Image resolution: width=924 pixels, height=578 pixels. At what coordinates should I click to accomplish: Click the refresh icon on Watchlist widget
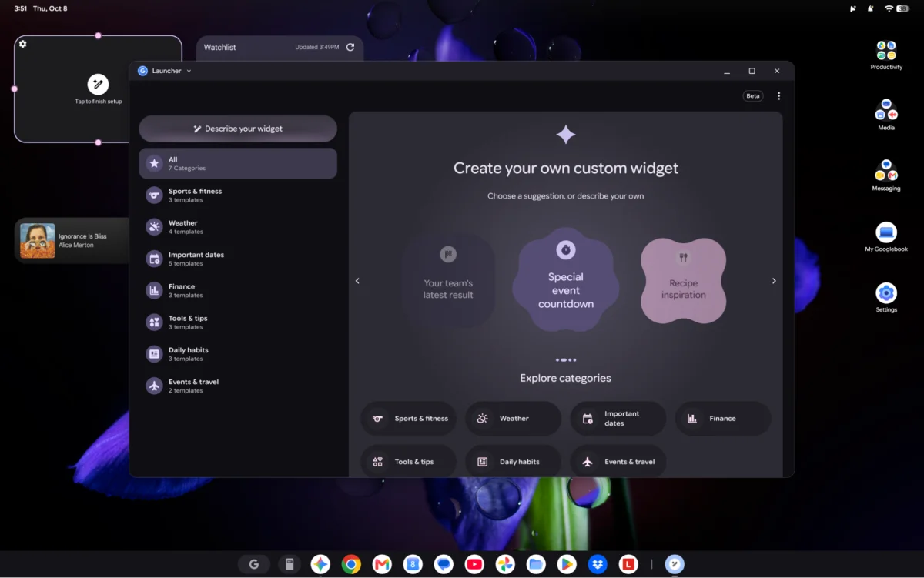coord(350,47)
